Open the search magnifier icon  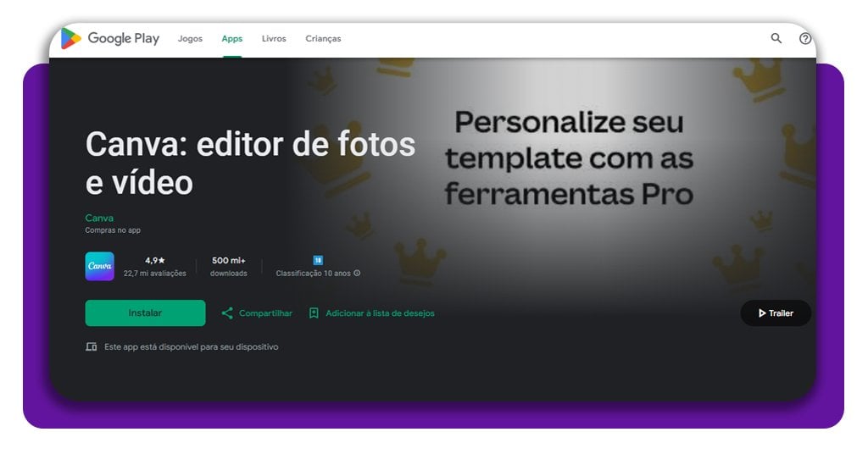point(776,38)
